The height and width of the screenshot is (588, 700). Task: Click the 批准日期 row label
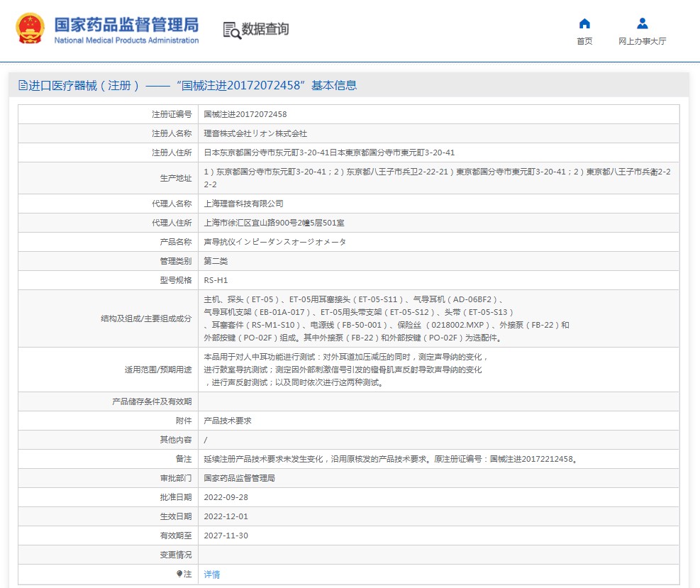point(175,497)
